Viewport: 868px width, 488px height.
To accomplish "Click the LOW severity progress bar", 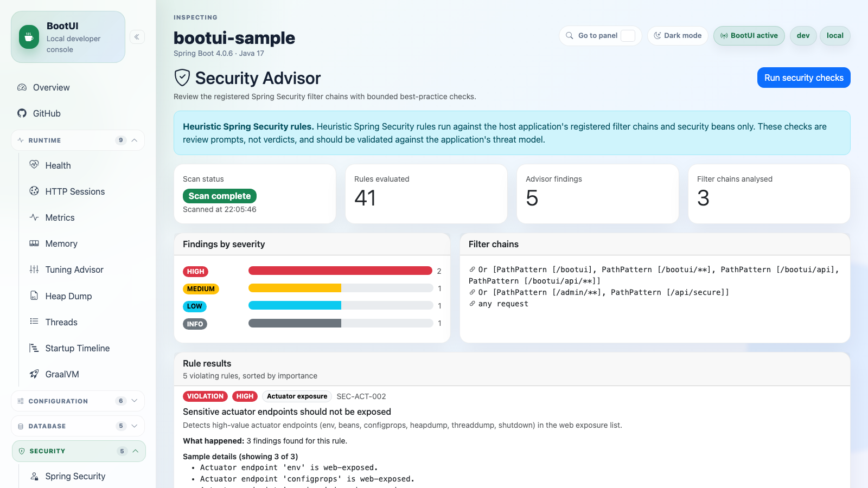I will click(x=340, y=305).
